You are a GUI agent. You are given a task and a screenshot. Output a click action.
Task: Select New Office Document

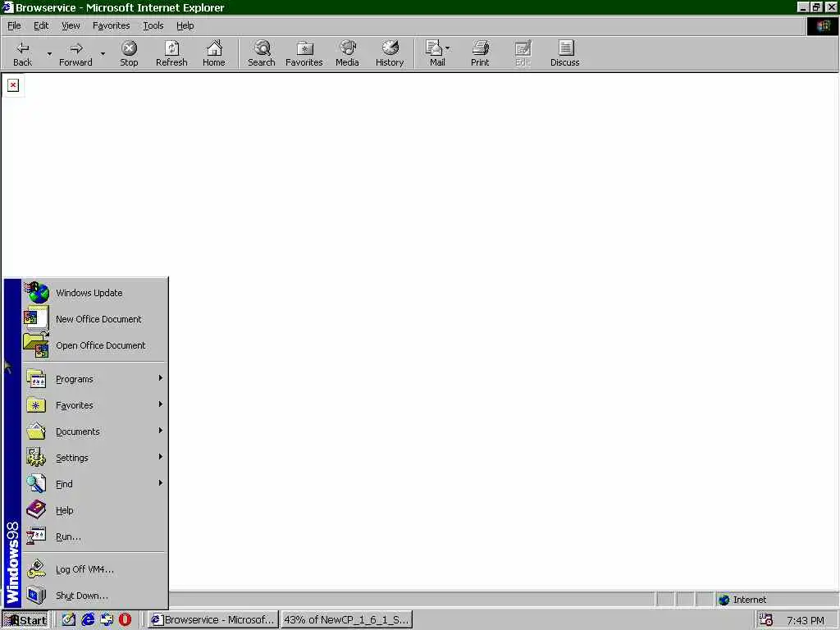click(94, 319)
